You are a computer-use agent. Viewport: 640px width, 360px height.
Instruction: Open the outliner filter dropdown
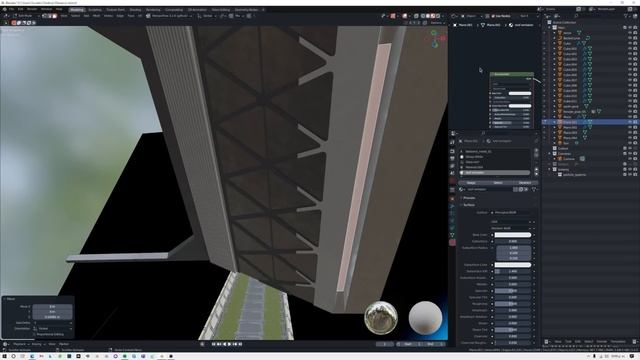(627, 16)
